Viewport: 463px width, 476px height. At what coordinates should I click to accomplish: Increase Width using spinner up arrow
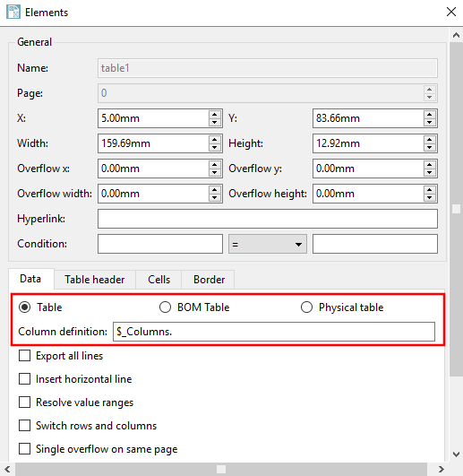[215, 140]
